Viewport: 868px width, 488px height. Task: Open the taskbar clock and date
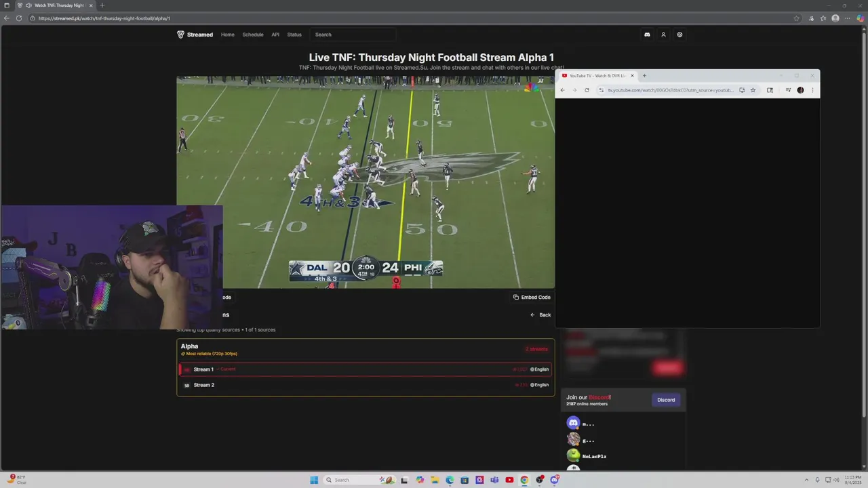point(852,480)
